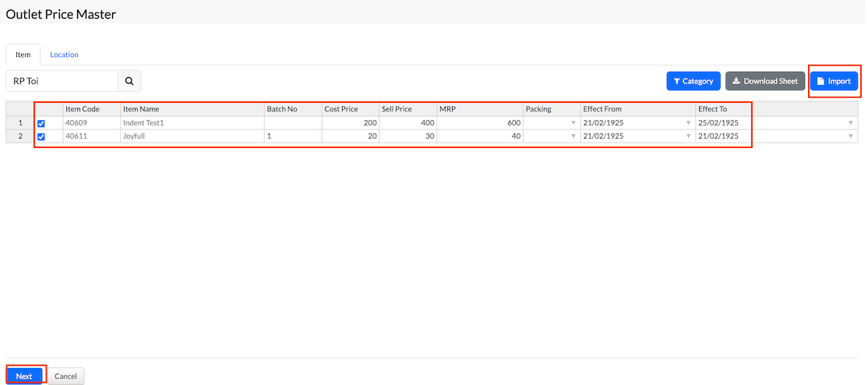This screenshot has height=385, width=868.
Task: Click the Cost Price cell showing 20
Action: tap(351, 136)
